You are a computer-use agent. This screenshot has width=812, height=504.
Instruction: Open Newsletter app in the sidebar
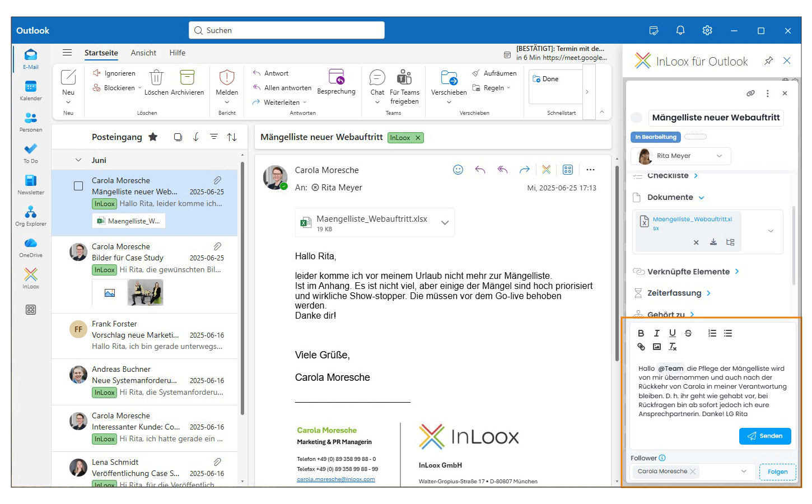[31, 185]
